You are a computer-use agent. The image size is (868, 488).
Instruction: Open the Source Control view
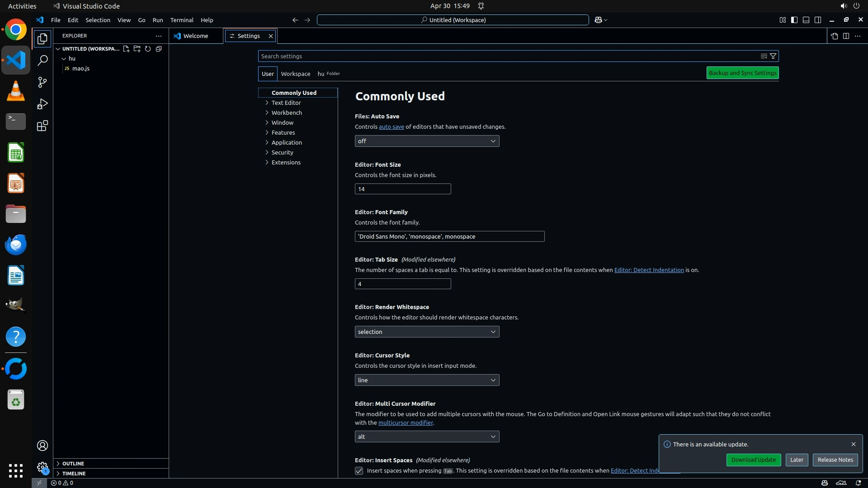[x=42, y=82]
